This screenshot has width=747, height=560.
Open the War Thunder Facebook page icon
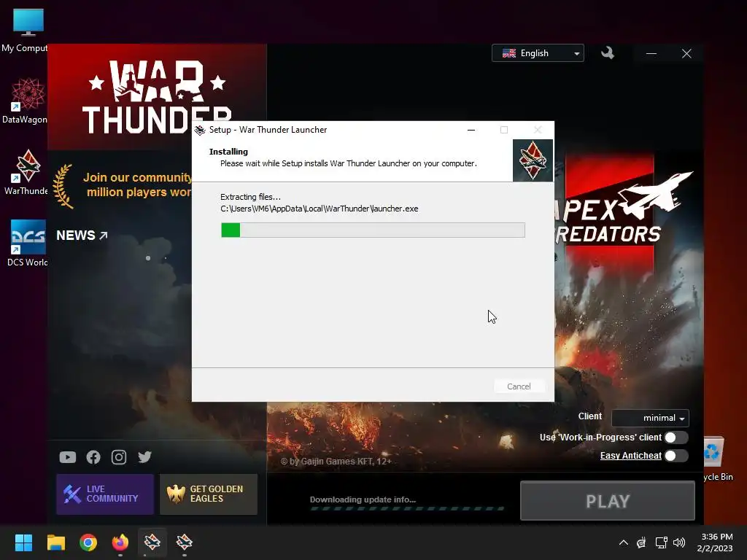(x=93, y=457)
